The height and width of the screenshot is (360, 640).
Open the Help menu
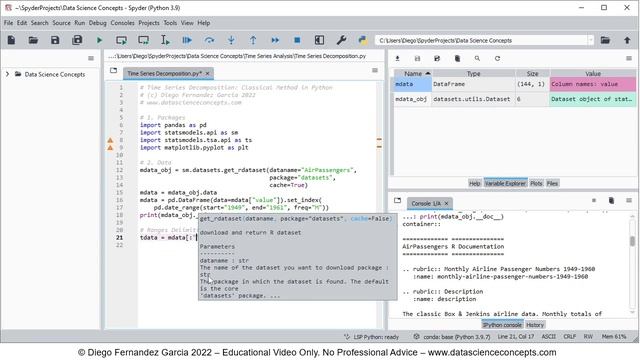(204, 23)
